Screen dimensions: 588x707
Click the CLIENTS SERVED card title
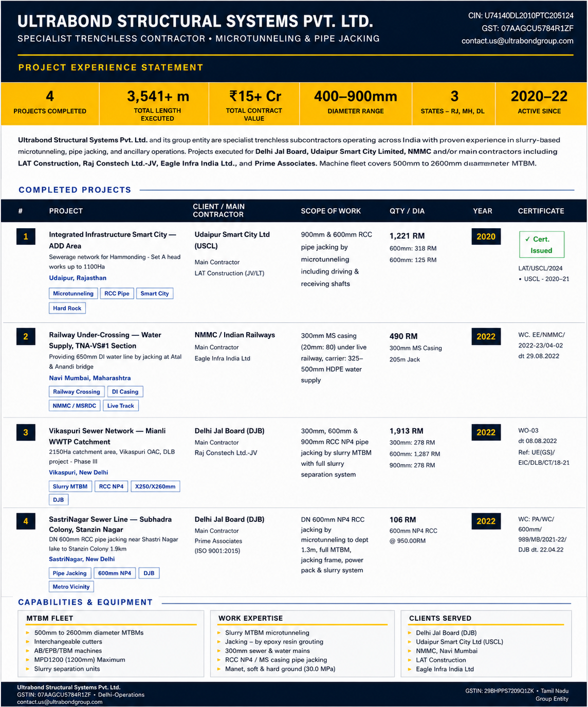[x=440, y=618]
